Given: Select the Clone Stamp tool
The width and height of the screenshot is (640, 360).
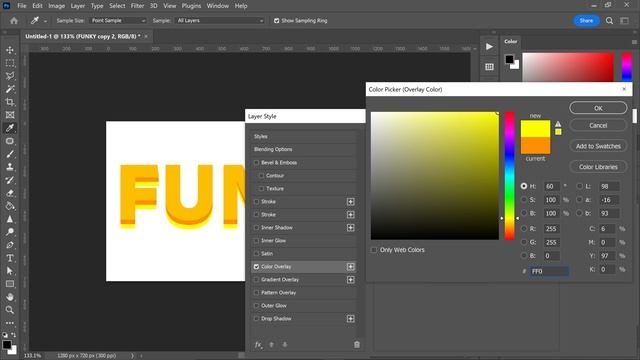Looking at the screenshot, I should (x=10, y=167).
